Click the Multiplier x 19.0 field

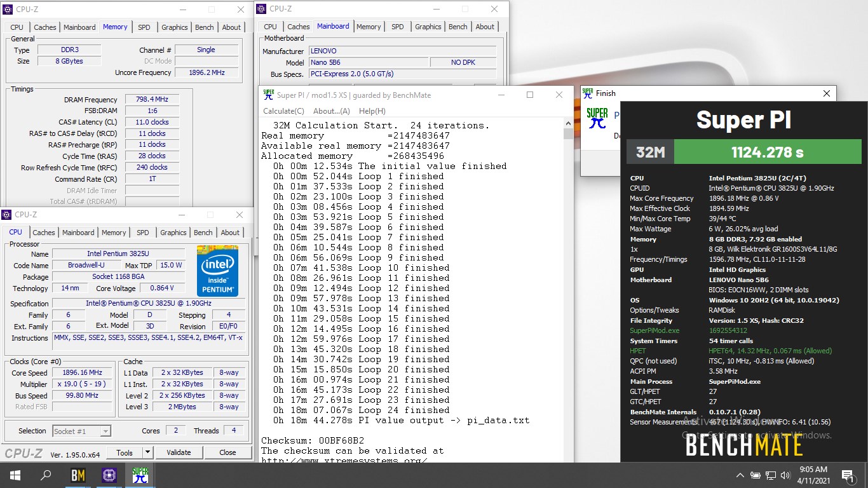(83, 384)
